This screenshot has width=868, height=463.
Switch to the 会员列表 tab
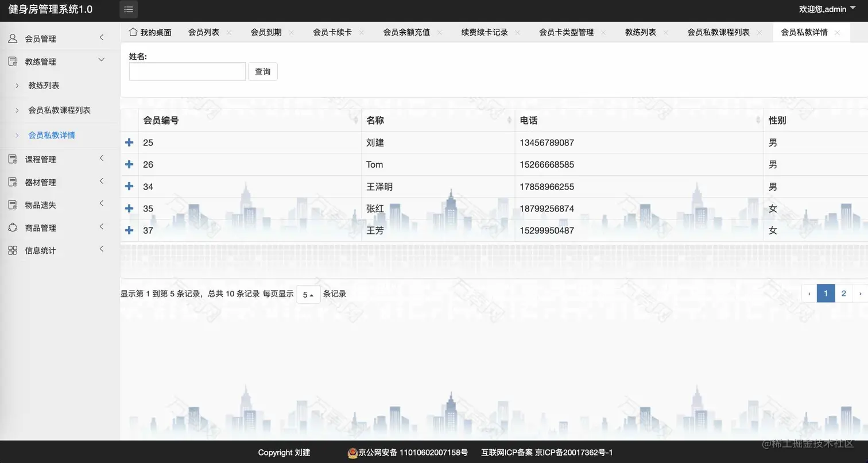tap(204, 32)
